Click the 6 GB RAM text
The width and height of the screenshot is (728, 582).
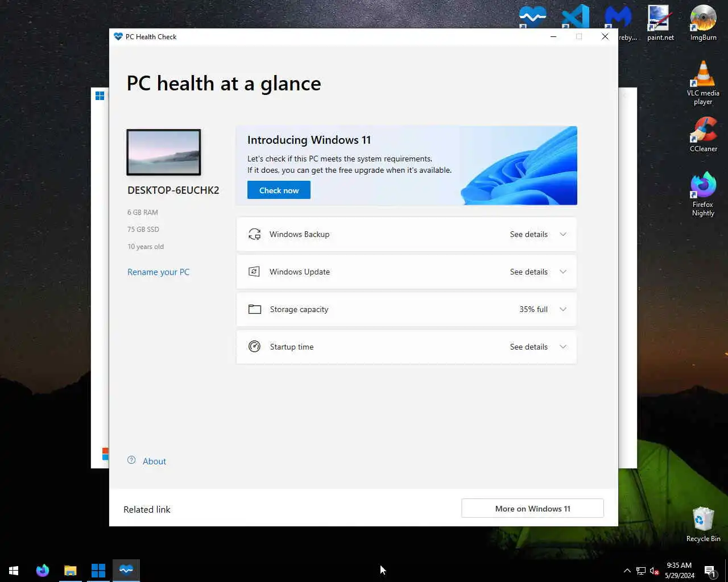click(x=143, y=213)
